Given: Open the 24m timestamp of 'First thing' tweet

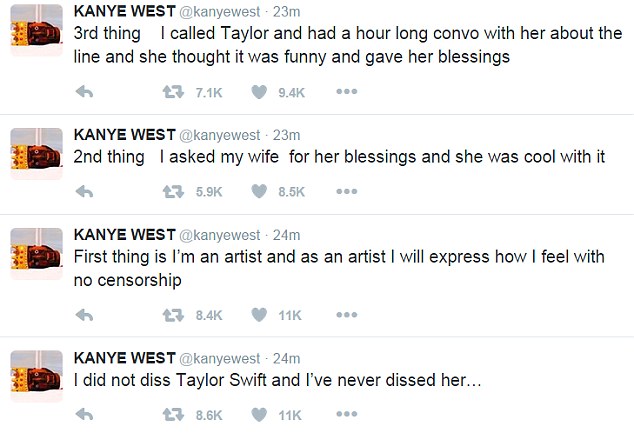Looking at the screenshot, I should (286, 235).
